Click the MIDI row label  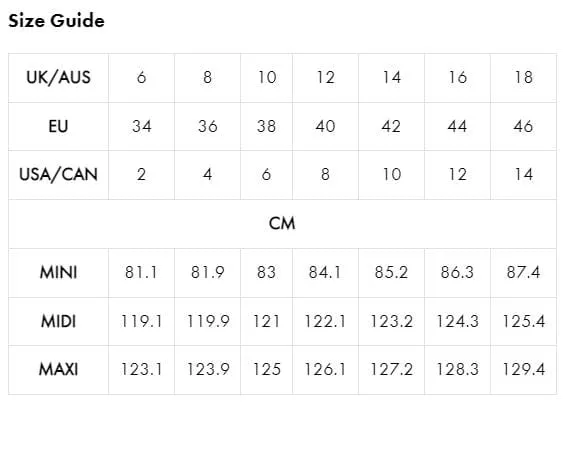pyautogui.click(x=58, y=321)
